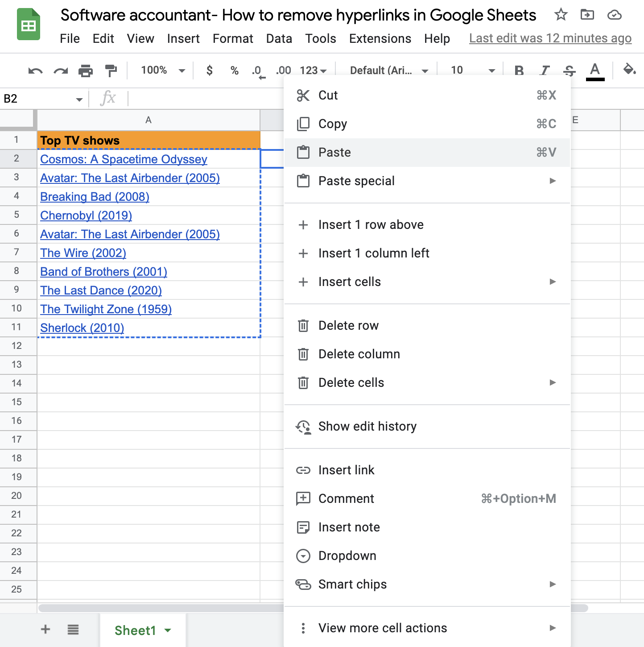644x647 pixels.
Task: Expand View more cell actions
Action: click(x=427, y=628)
